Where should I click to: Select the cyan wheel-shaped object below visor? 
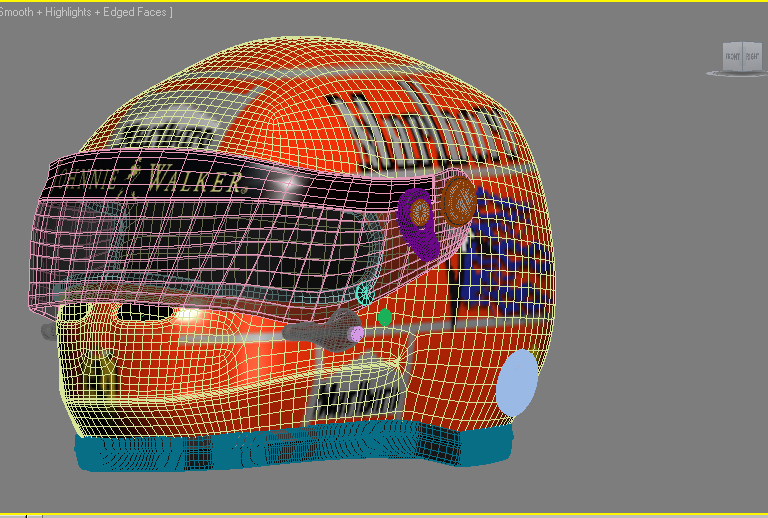coord(365,293)
